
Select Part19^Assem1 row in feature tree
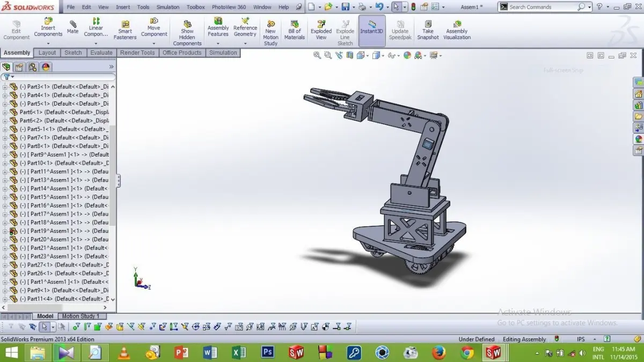[x=59, y=231]
